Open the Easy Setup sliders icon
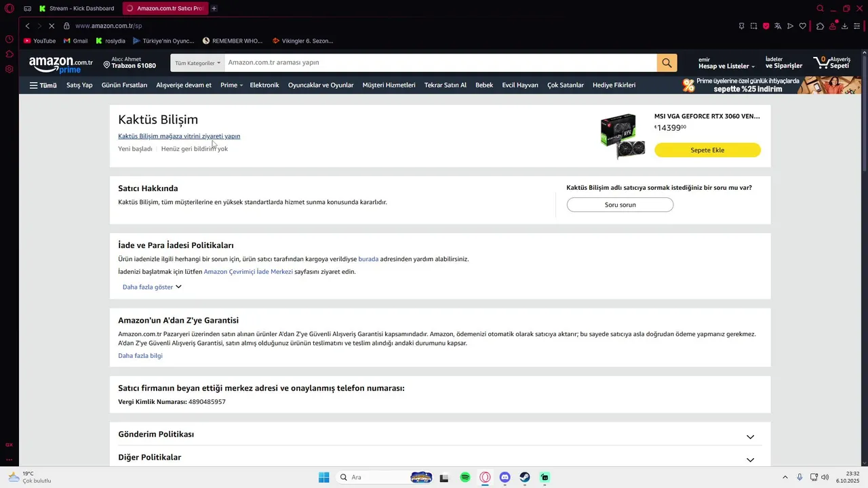 coord(858,26)
